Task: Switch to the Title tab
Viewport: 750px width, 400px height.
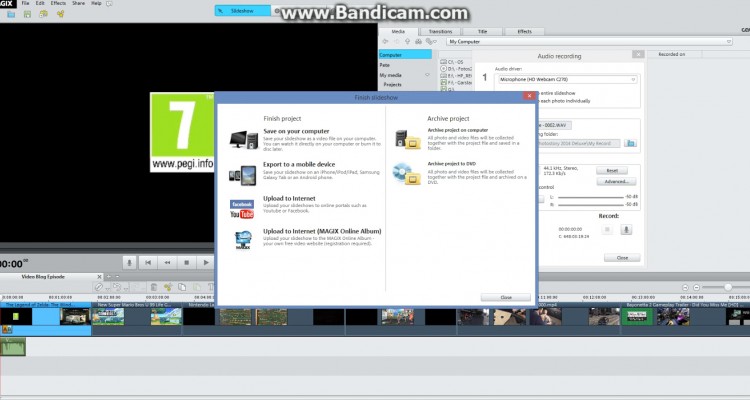Action: coord(482,32)
